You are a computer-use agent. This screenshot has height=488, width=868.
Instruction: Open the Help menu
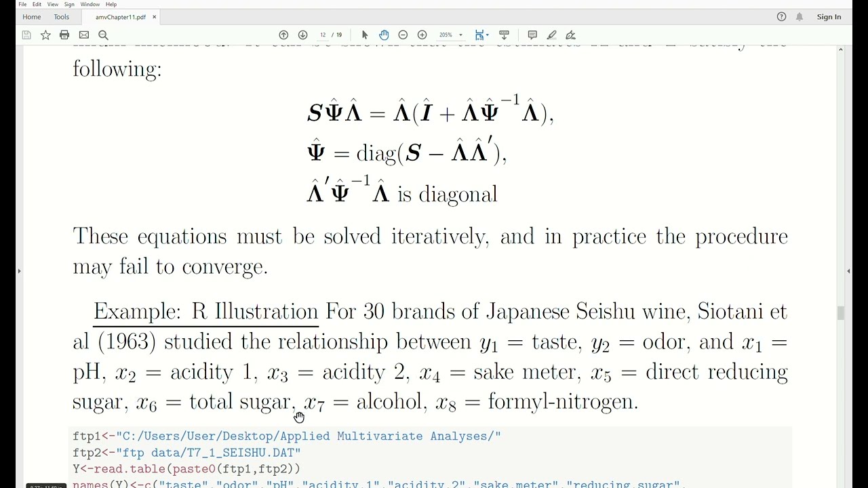coord(111,4)
